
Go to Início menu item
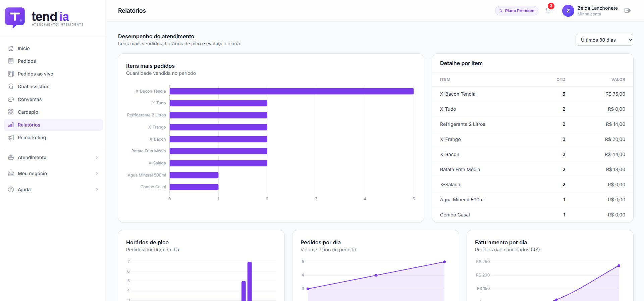pos(53,48)
